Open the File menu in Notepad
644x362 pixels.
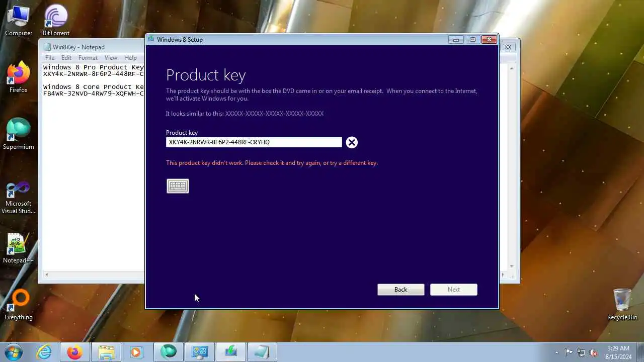[x=50, y=58]
